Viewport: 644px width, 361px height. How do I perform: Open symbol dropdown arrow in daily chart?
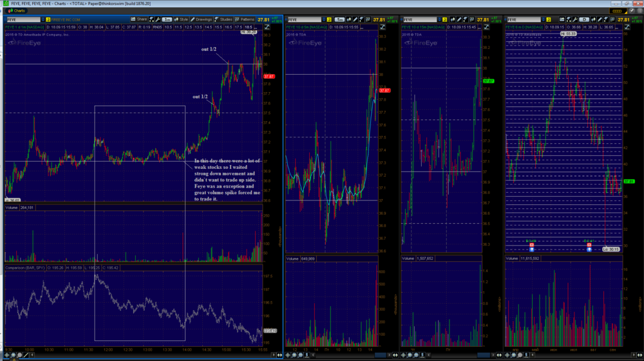click(x=544, y=20)
